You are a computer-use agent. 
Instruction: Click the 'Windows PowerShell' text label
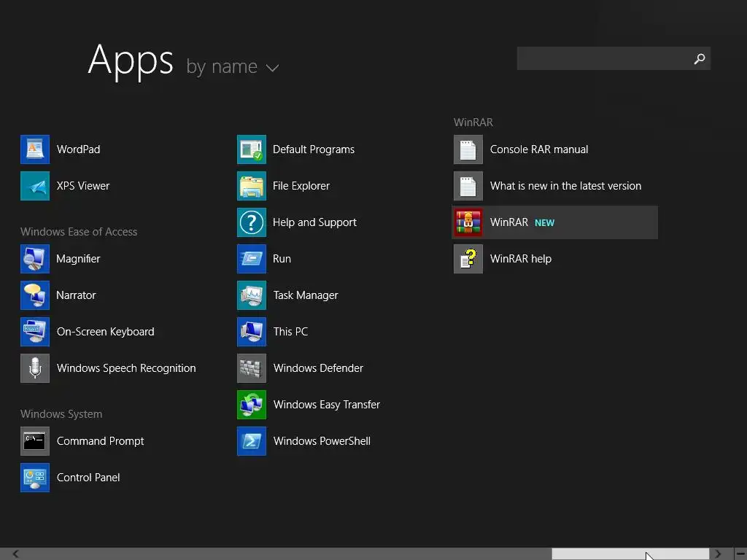pos(322,441)
